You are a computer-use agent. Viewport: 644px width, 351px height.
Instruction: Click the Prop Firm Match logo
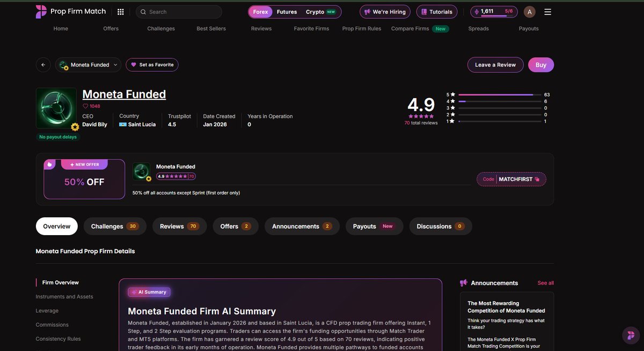71,12
